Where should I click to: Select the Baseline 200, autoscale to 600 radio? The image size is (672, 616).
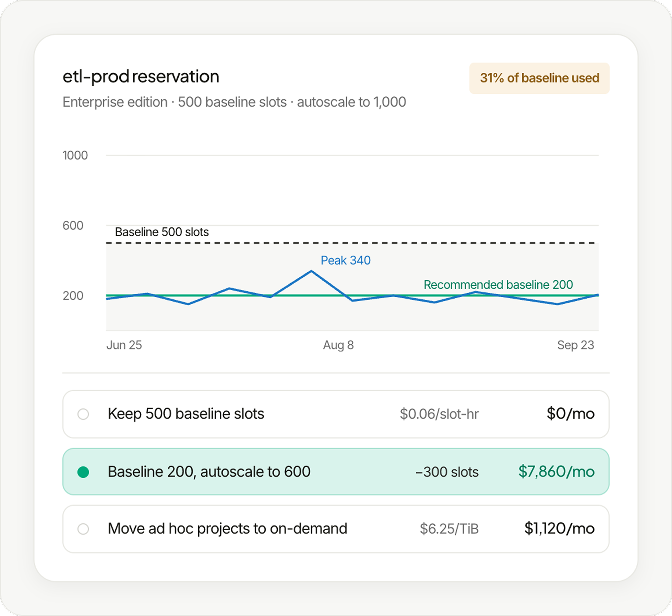pyautogui.click(x=83, y=472)
